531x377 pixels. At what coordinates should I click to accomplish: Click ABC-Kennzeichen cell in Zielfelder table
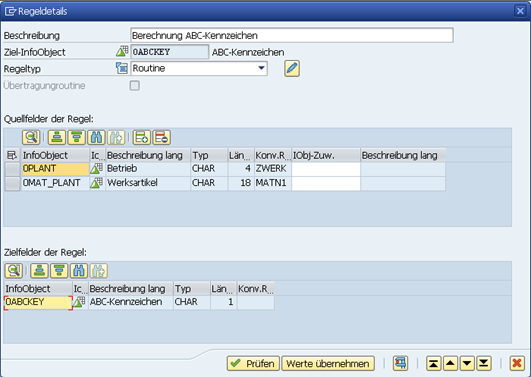coord(131,302)
